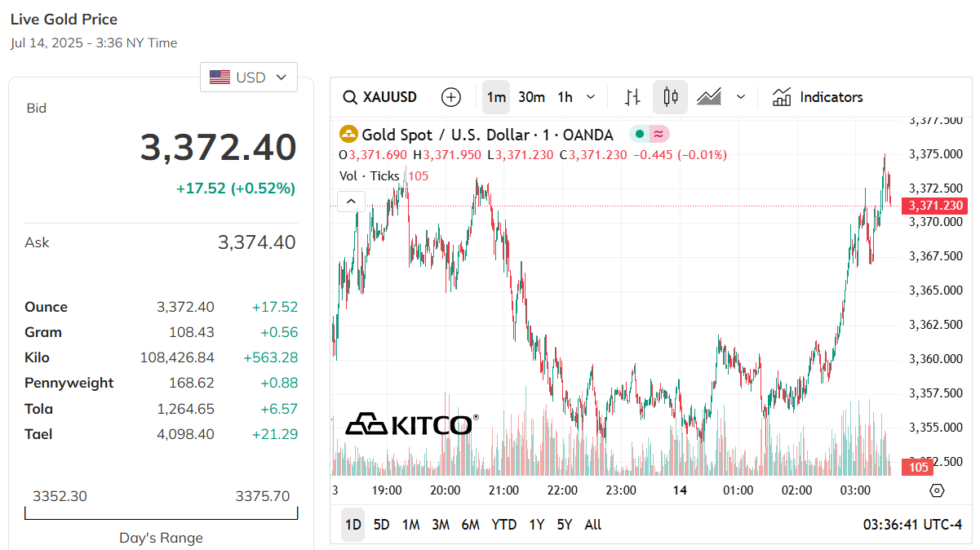Click the 3,375.000 price axis label

click(x=935, y=154)
